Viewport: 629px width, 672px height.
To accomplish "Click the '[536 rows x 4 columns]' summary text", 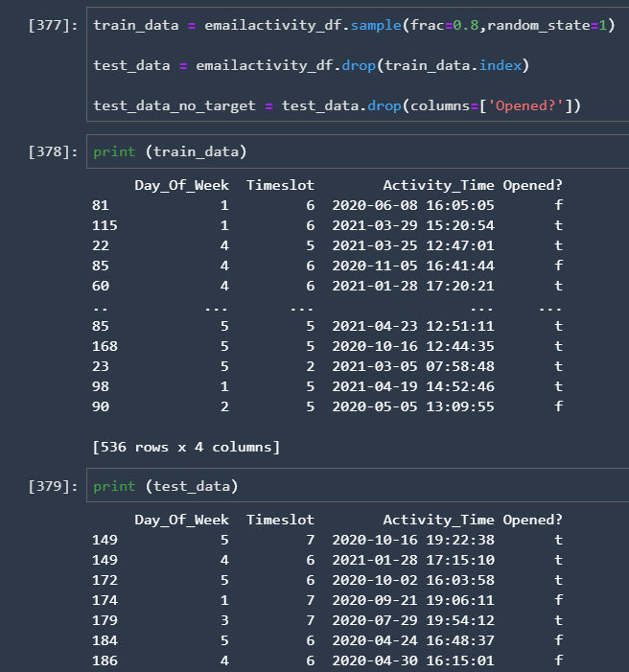I will click(x=186, y=446).
